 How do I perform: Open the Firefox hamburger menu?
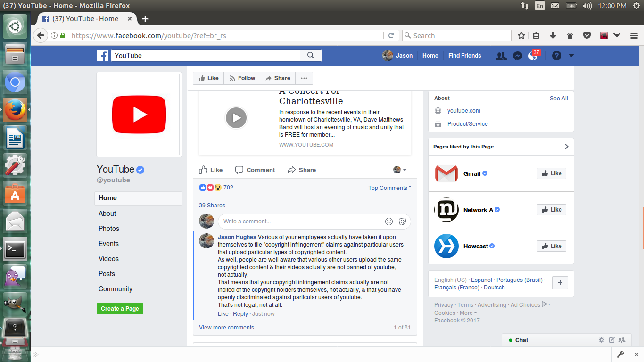coord(634,35)
